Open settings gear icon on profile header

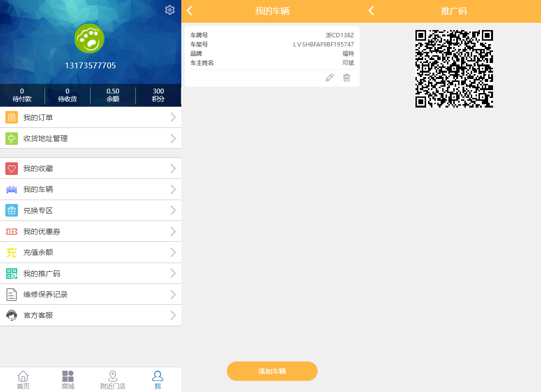(x=170, y=10)
